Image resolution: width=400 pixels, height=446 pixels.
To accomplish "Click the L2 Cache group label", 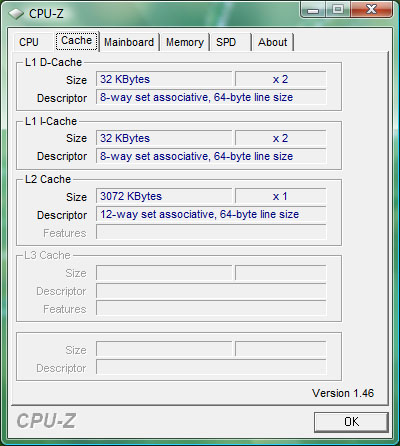I will coord(48,179).
